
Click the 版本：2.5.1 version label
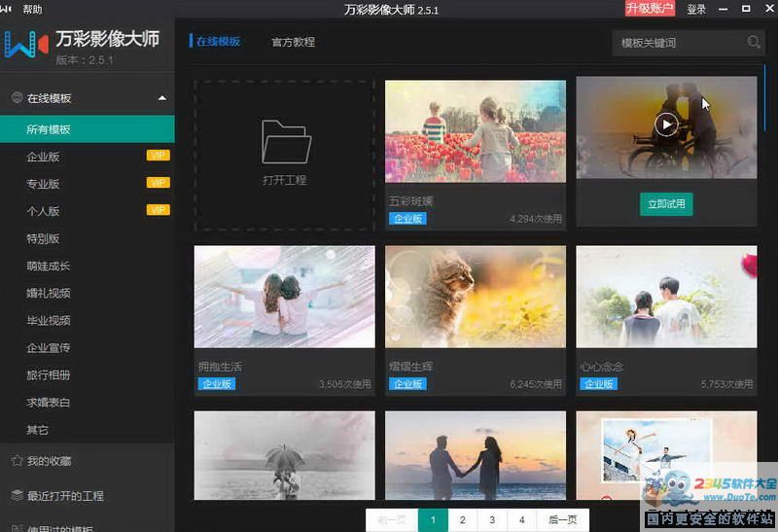click(85, 60)
